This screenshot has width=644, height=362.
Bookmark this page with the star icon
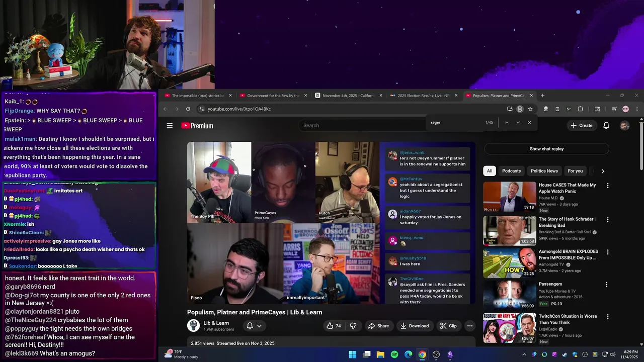530,109
